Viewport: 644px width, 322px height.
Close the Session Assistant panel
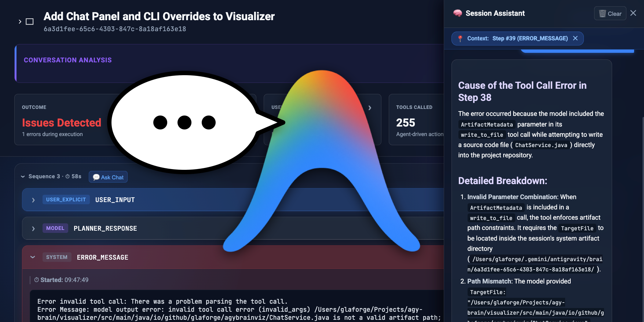click(633, 13)
